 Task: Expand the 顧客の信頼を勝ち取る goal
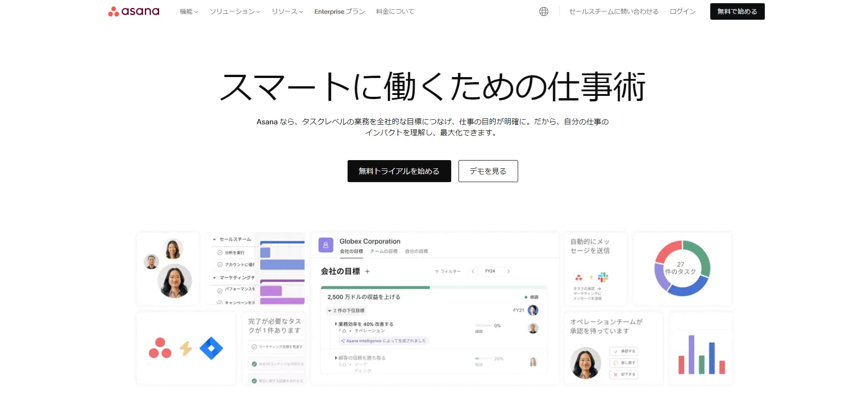(336, 358)
